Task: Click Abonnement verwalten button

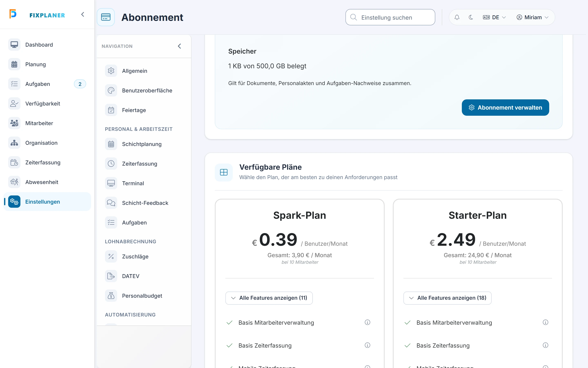Action: 505,107
